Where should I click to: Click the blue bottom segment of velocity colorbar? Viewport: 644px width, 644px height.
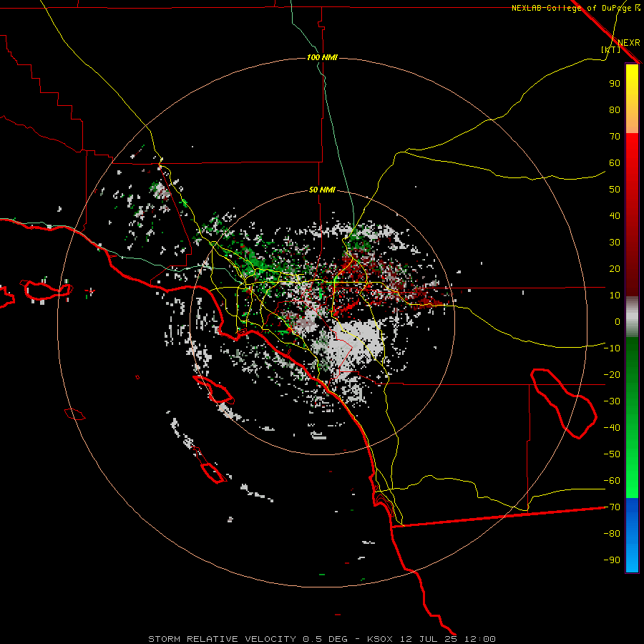[x=632, y=535]
